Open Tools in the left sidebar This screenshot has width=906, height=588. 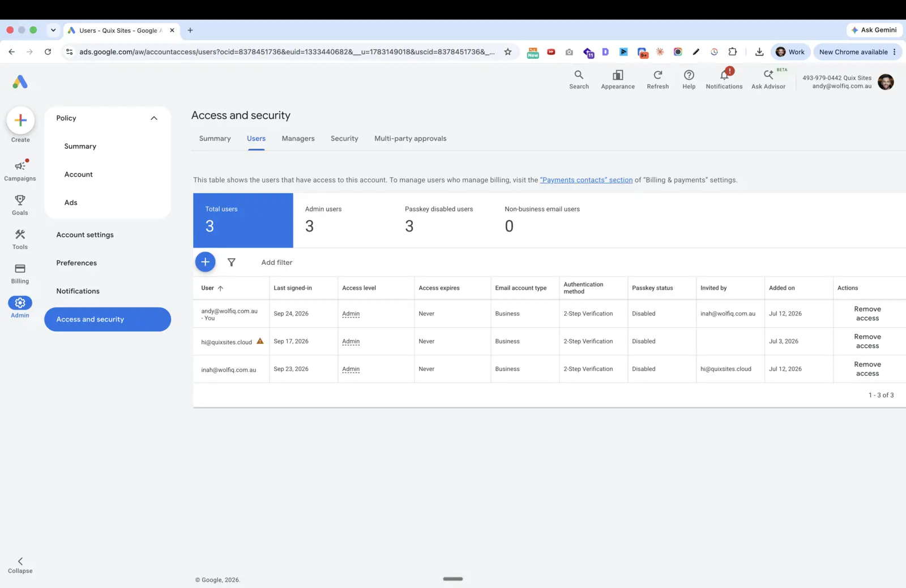[x=20, y=239]
